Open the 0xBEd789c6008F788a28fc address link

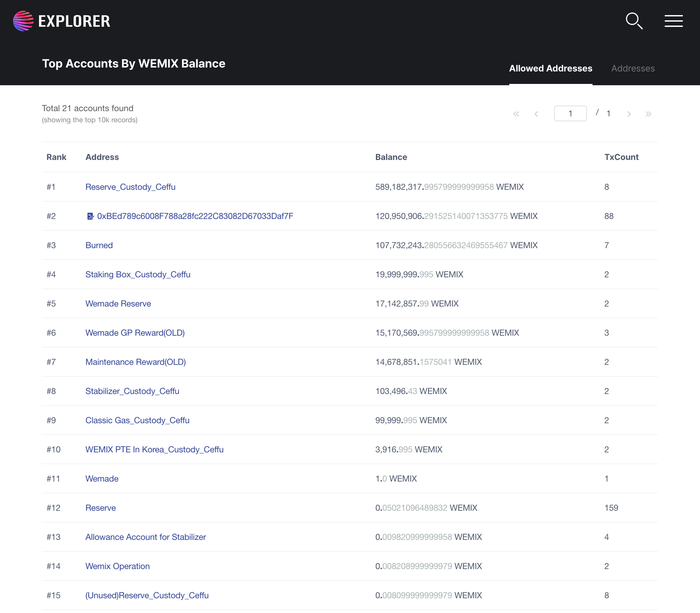(x=195, y=216)
